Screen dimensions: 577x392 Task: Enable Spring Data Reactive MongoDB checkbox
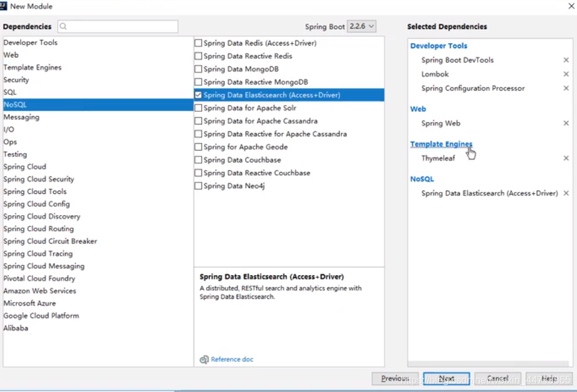[198, 82]
